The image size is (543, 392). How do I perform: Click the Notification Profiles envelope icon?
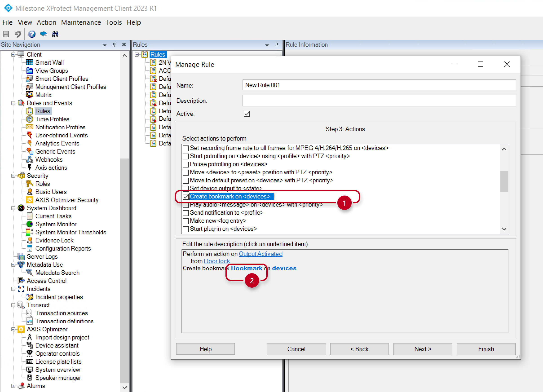tap(29, 127)
